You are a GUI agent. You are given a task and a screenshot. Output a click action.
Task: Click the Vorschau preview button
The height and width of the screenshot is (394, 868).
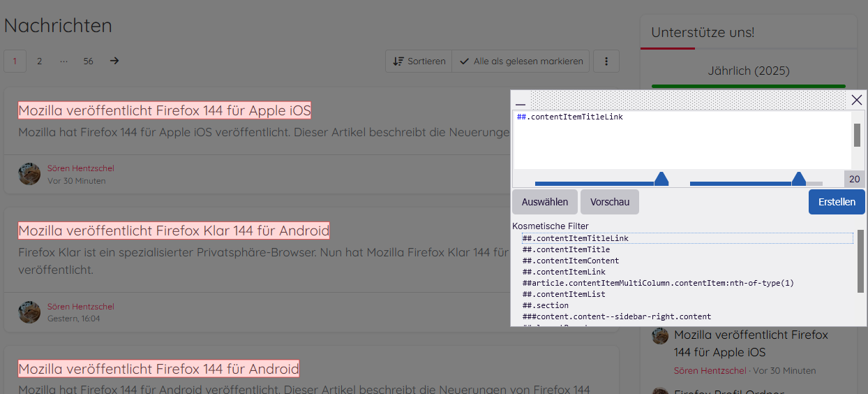[x=610, y=202]
